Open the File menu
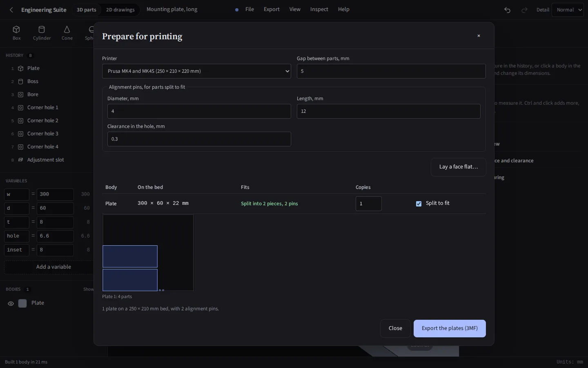Image resolution: width=588 pixels, height=368 pixels. (x=249, y=9)
